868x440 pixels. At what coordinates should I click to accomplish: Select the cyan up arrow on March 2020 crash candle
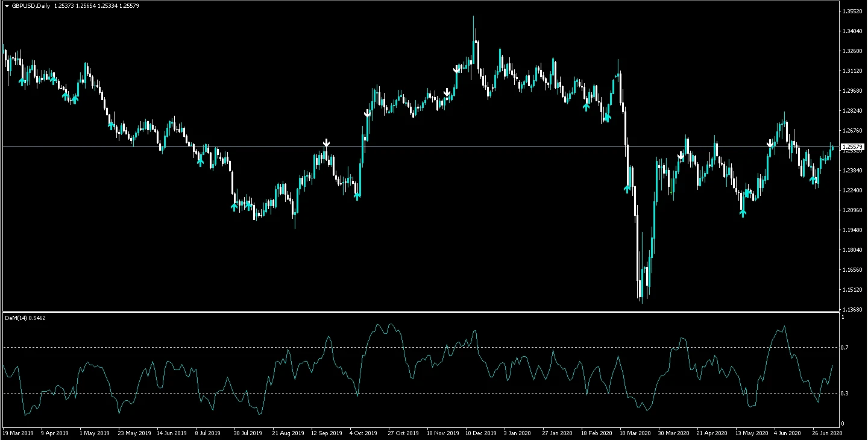tap(627, 189)
